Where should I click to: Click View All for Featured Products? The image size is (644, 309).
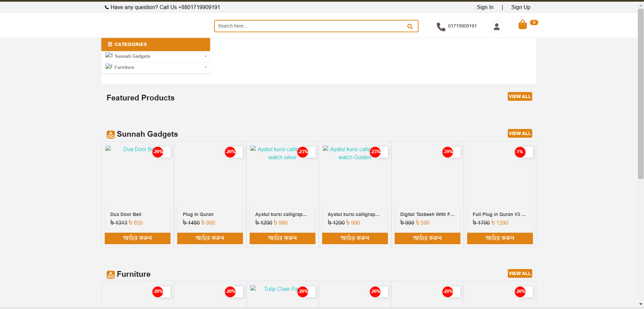click(519, 96)
